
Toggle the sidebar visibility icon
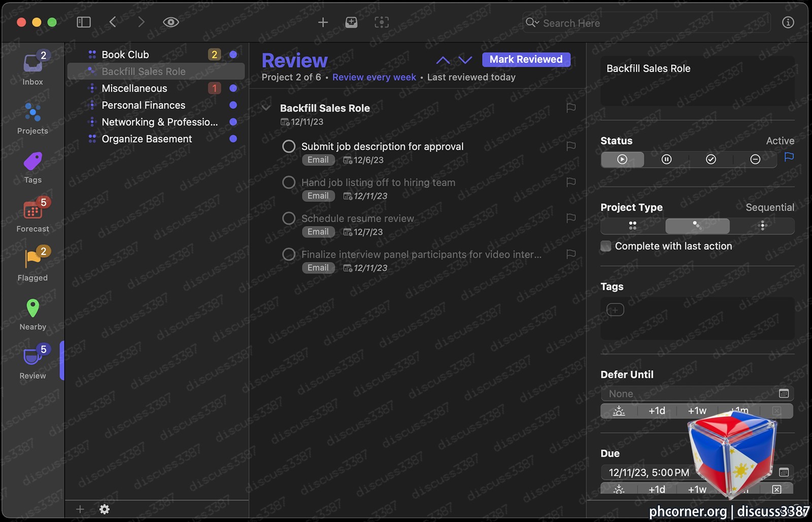pos(84,22)
